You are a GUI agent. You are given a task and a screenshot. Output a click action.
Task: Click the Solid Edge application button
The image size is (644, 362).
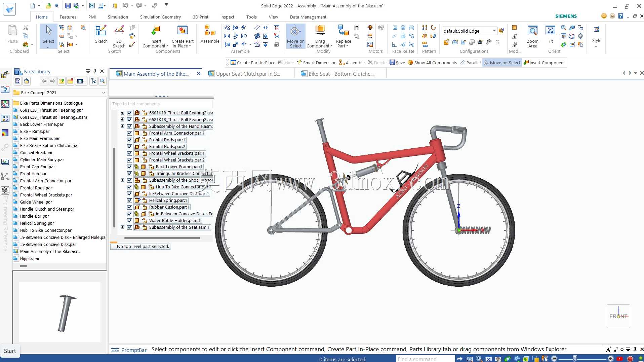pyautogui.click(x=9, y=9)
